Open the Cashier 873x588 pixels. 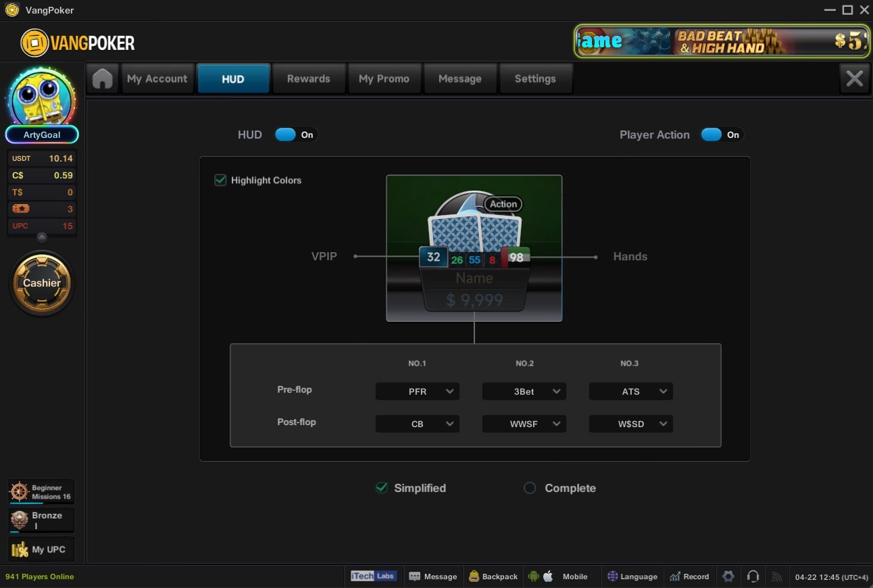tap(41, 283)
